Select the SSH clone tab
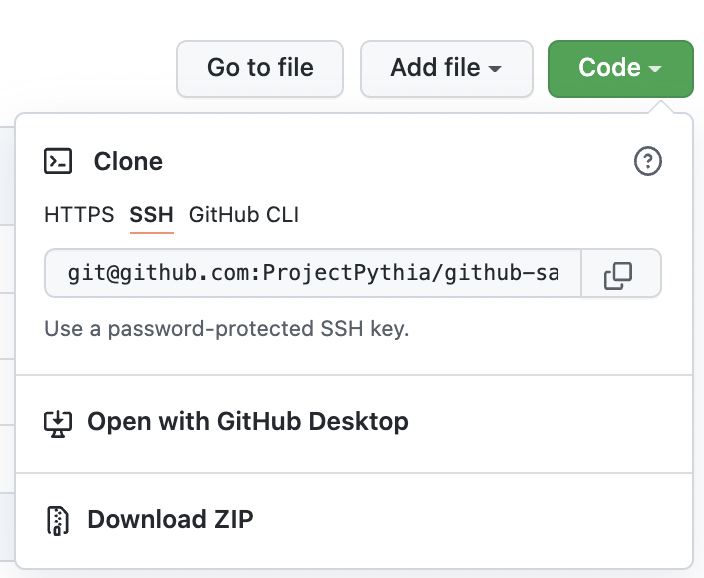Image resolution: width=704 pixels, height=578 pixels. point(151,215)
